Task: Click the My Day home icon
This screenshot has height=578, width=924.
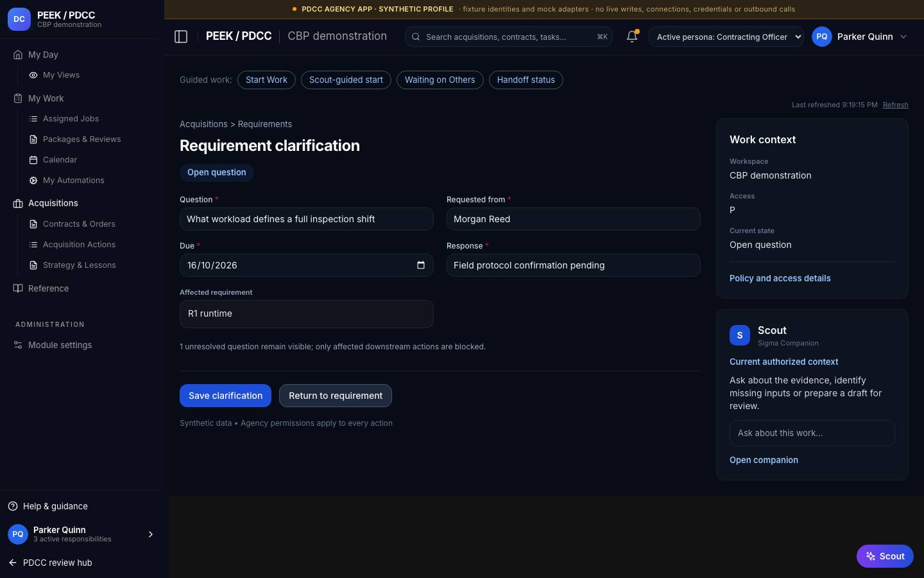Action: [18, 55]
